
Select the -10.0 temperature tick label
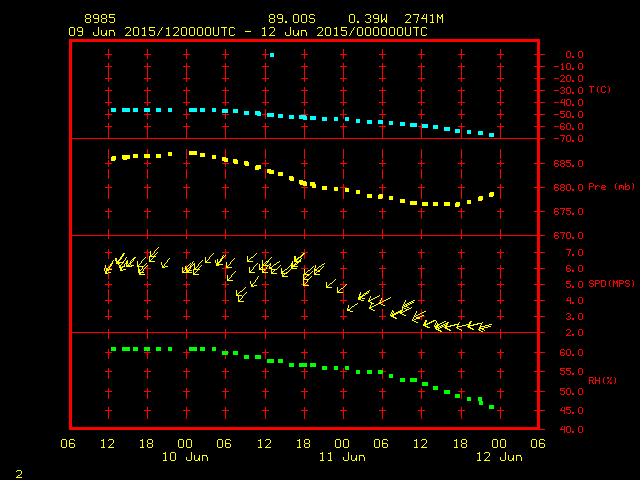(x=569, y=67)
